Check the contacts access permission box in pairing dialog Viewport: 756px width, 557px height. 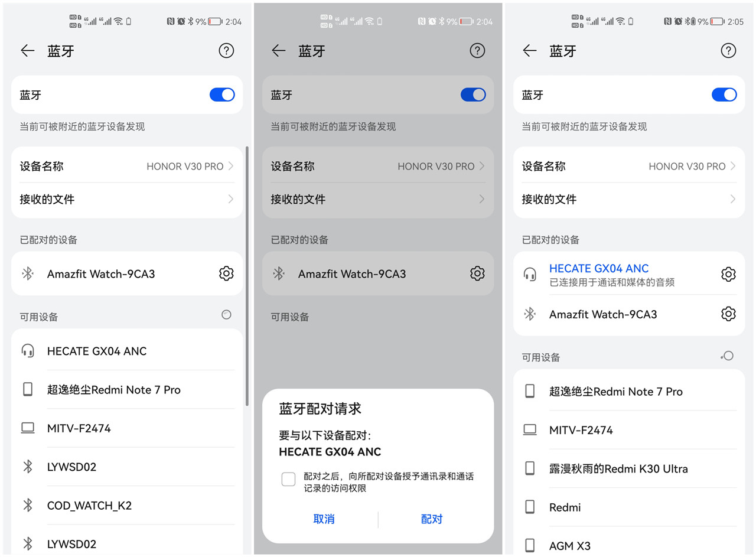point(289,479)
